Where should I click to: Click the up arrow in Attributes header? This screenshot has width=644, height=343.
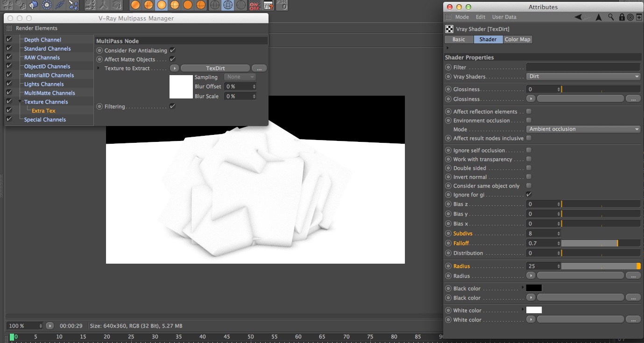(x=599, y=17)
